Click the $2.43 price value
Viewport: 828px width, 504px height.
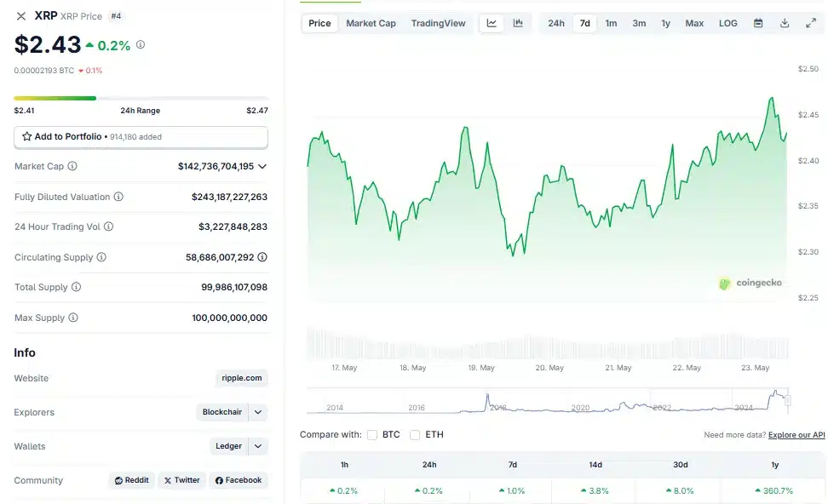coord(48,44)
